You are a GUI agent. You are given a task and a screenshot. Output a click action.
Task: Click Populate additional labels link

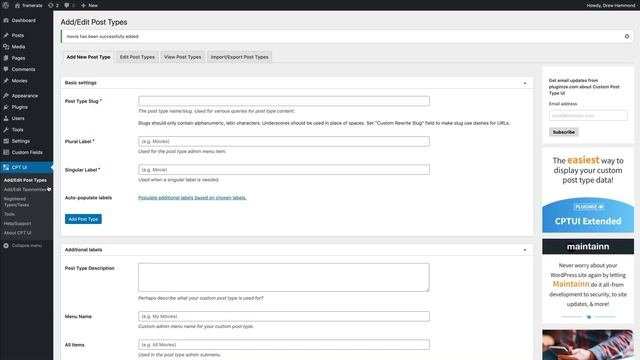pyautogui.click(x=192, y=198)
